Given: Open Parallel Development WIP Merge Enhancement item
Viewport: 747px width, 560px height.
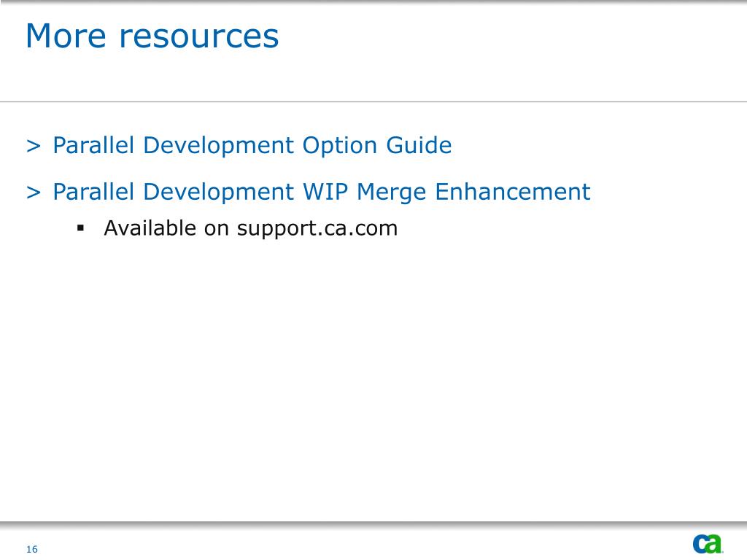Looking at the screenshot, I should (x=322, y=192).
